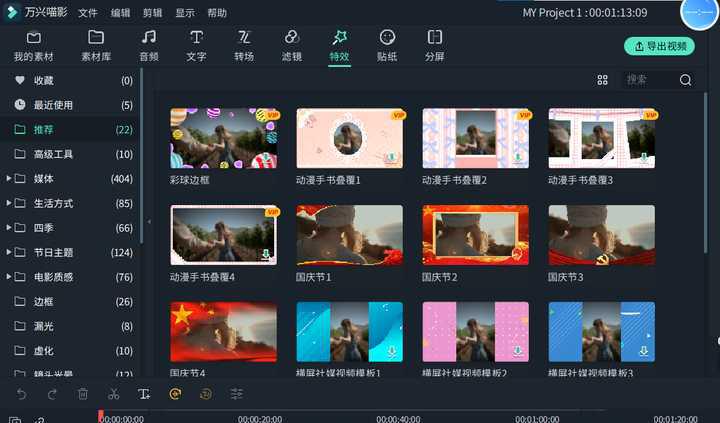
Task: Select the 横屏社媒视频模板2 thumbnail
Action: pos(476,332)
